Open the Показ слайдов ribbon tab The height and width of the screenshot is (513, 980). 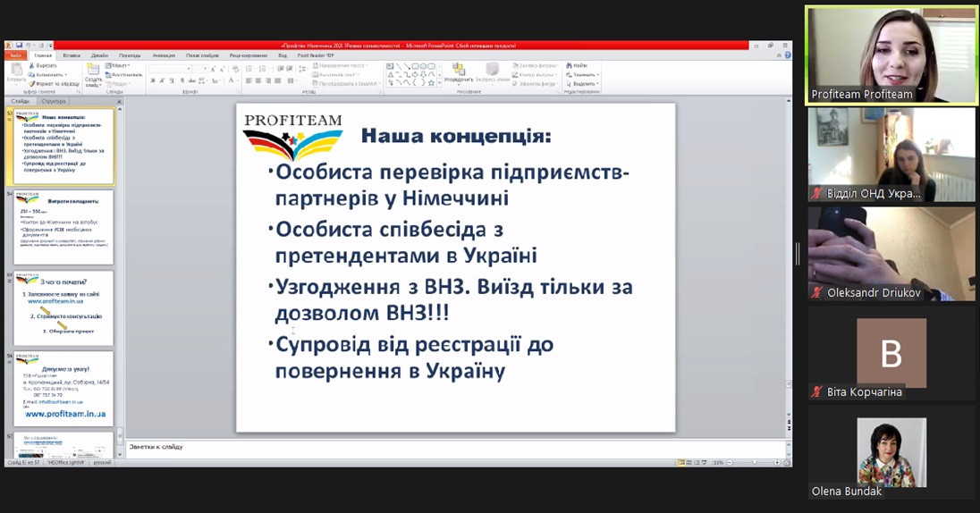click(202, 55)
